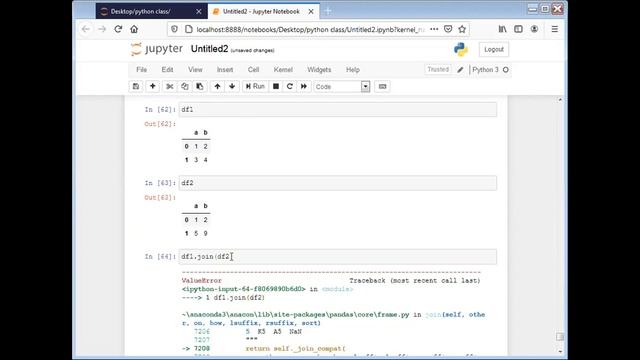Open the Firefox account icon
The image size is (640, 360).
point(534,29)
